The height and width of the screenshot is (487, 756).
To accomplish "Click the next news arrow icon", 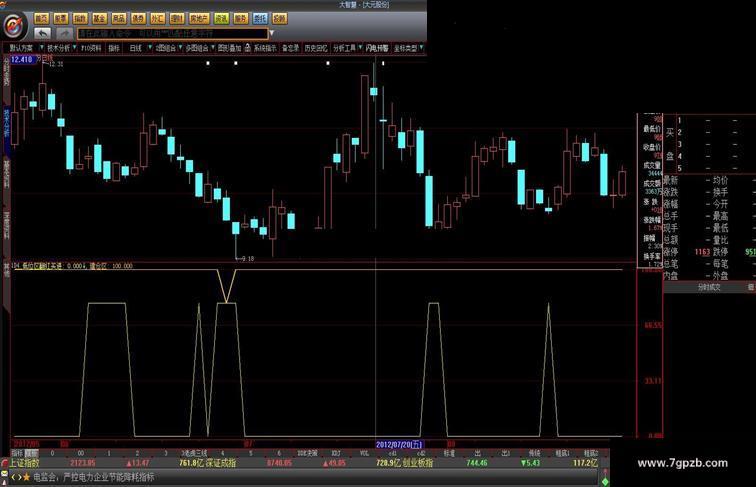I will pos(19,477).
